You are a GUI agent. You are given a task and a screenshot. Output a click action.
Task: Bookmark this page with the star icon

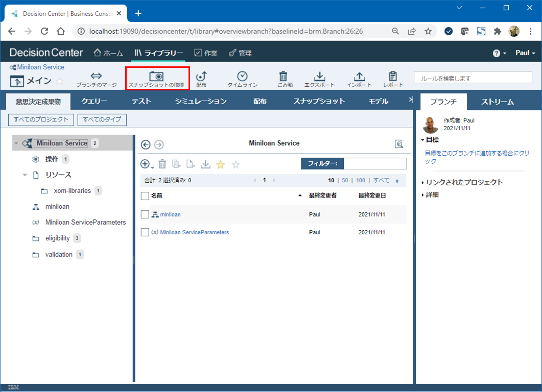click(428, 32)
